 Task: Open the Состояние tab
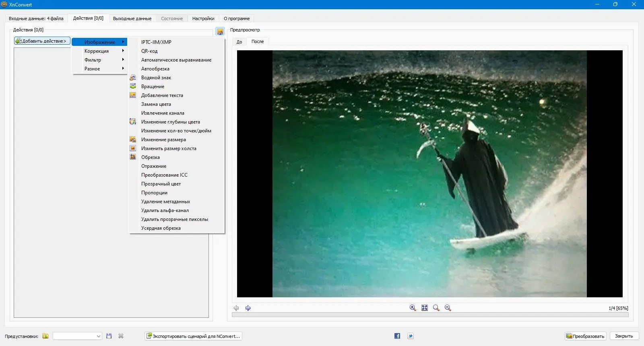[172, 19]
